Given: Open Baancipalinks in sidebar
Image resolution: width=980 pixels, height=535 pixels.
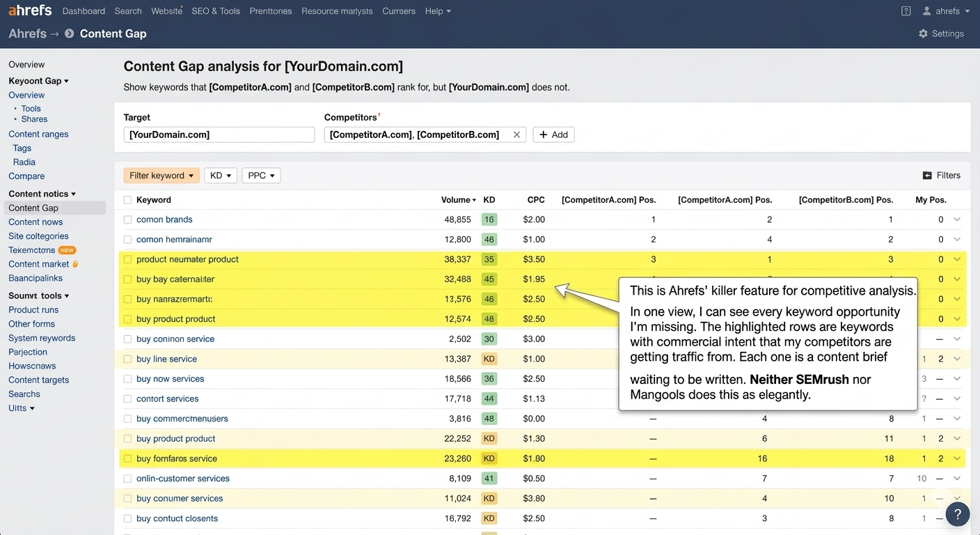Looking at the screenshot, I should (x=35, y=278).
